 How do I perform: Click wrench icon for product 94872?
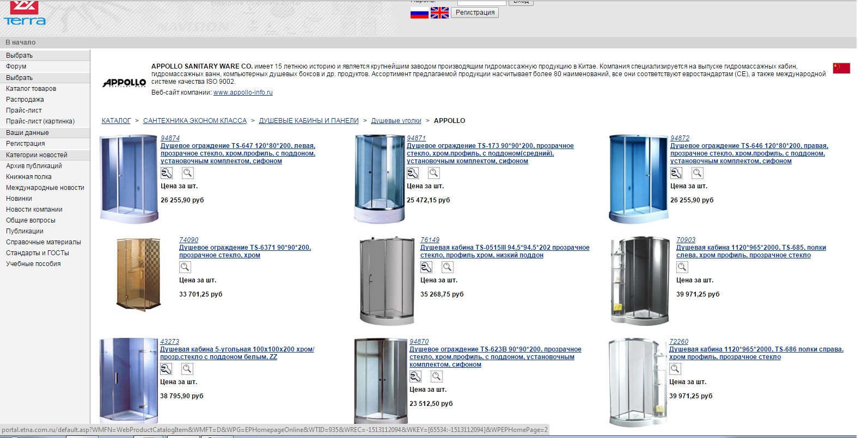point(676,173)
